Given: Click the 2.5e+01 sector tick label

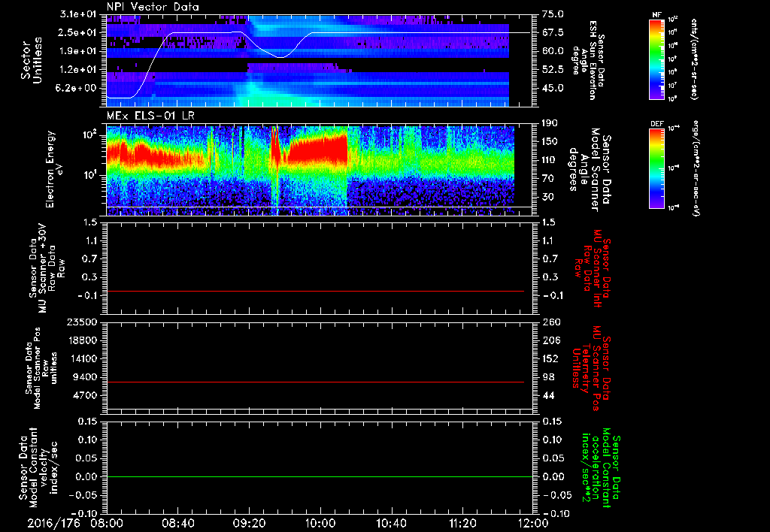Looking at the screenshot, I should click(x=78, y=32).
